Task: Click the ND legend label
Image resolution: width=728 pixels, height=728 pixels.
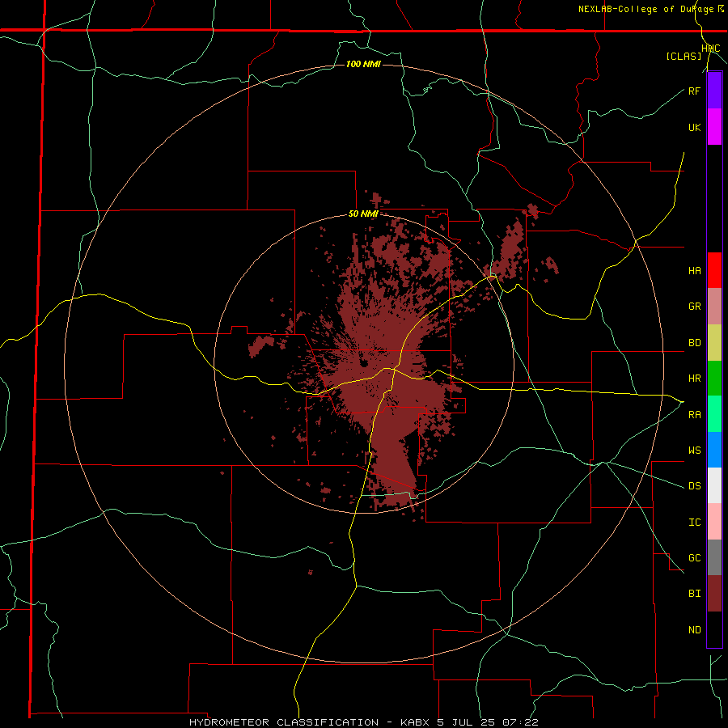Action: pyautogui.click(x=694, y=630)
